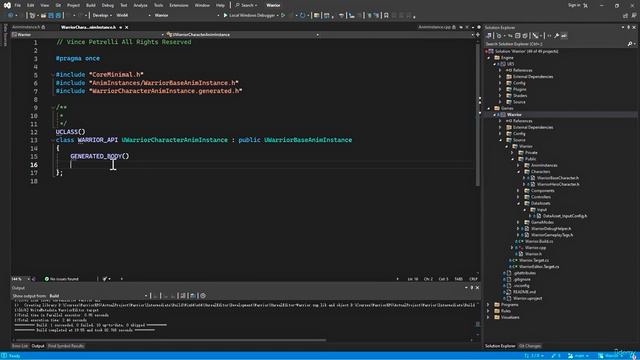The image size is (640, 360).
Task: Click the code cleanup brush icon
Action: click(x=105, y=279)
